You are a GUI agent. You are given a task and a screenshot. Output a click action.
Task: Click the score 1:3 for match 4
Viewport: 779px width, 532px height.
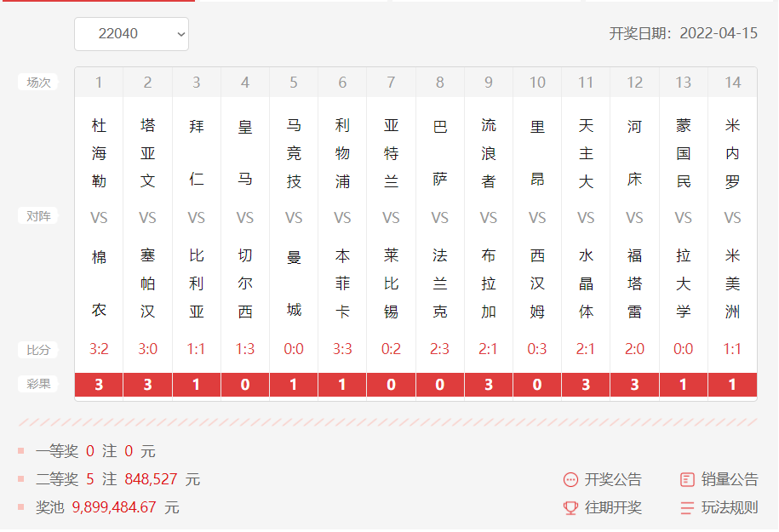click(x=245, y=349)
